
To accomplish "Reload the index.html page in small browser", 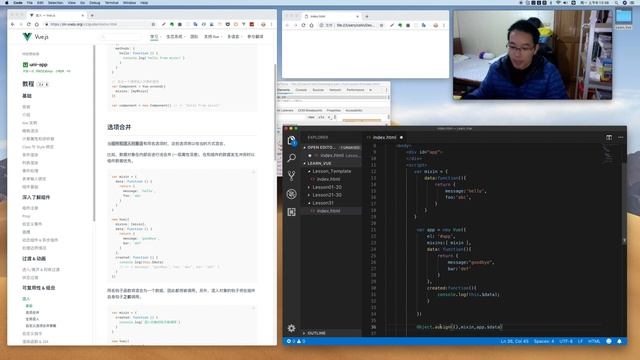I will click(x=303, y=25).
